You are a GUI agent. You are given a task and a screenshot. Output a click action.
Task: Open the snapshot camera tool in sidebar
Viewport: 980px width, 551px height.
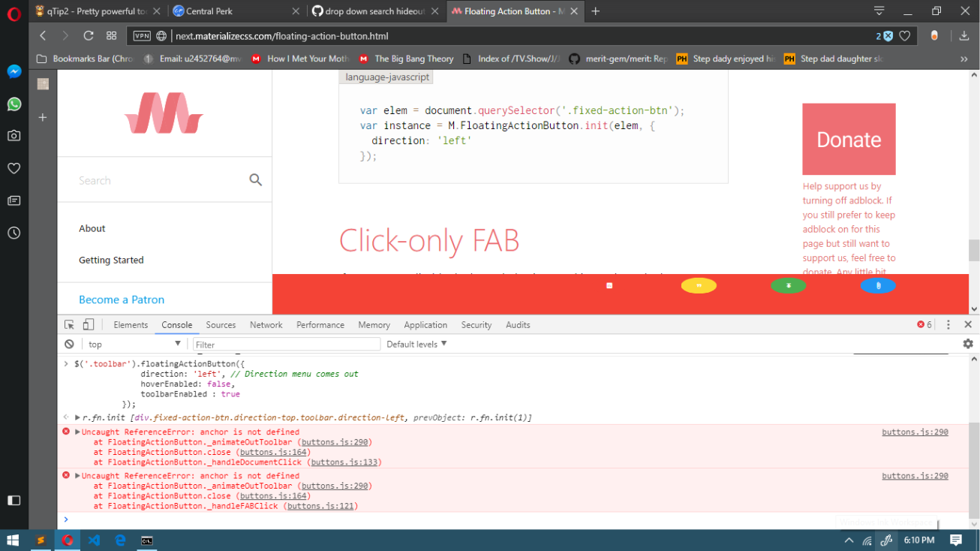[14, 136]
